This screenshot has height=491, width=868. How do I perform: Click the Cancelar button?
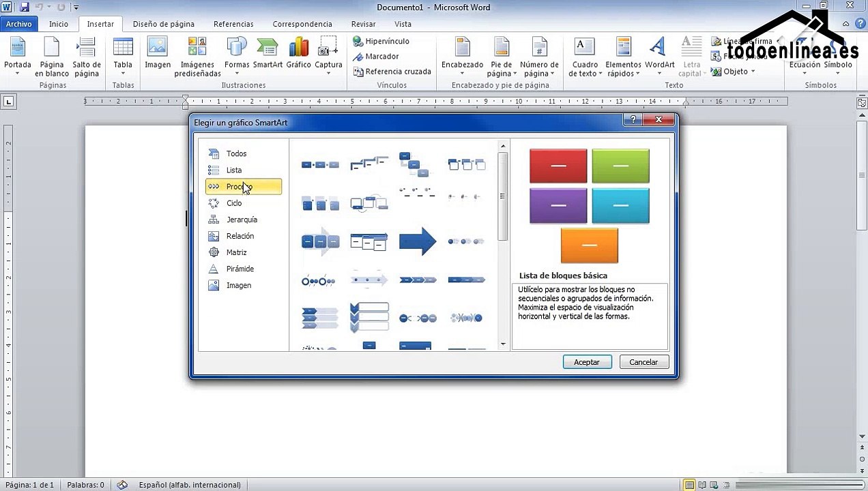coord(643,362)
